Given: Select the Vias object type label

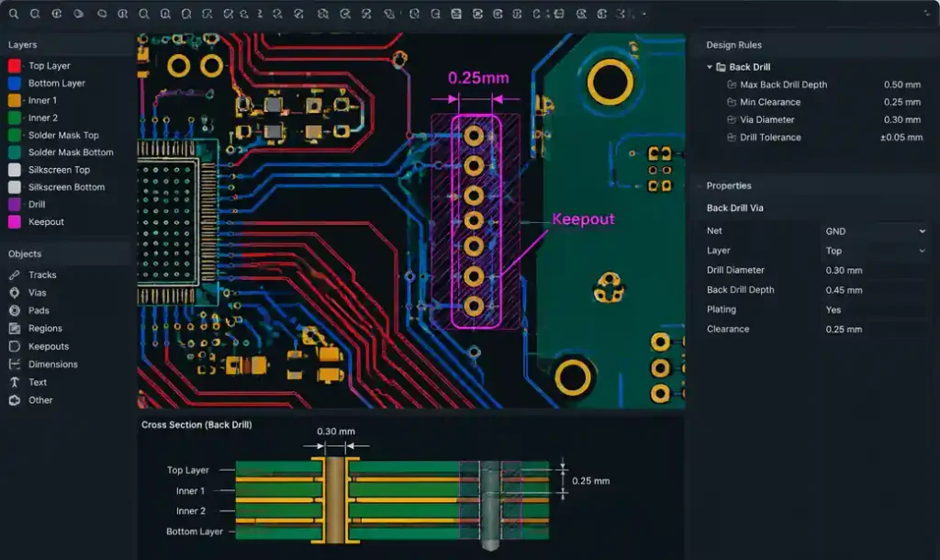Looking at the screenshot, I should (x=37, y=293).
